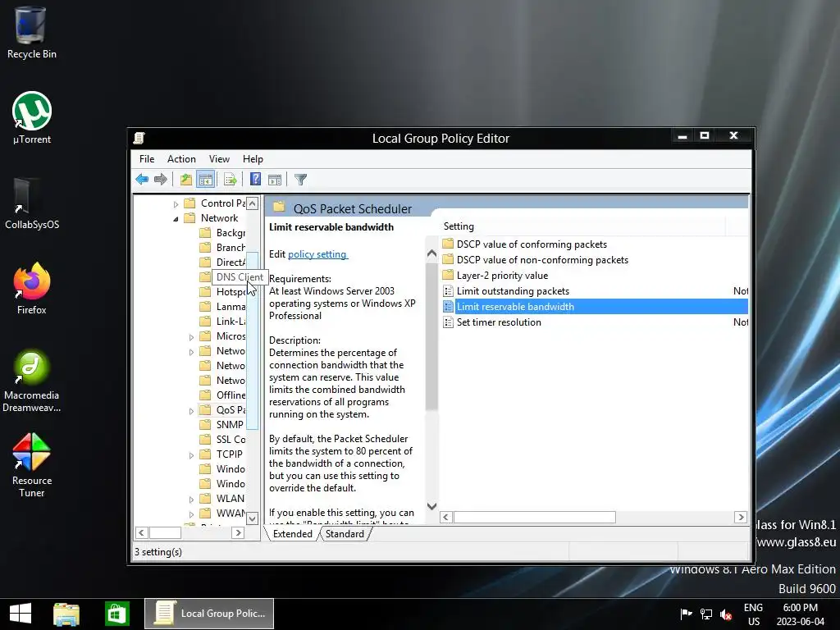This screenshot has width=840, height=630.
Task: Select the Lanman tree folder
Action: [x=222, y=307]
